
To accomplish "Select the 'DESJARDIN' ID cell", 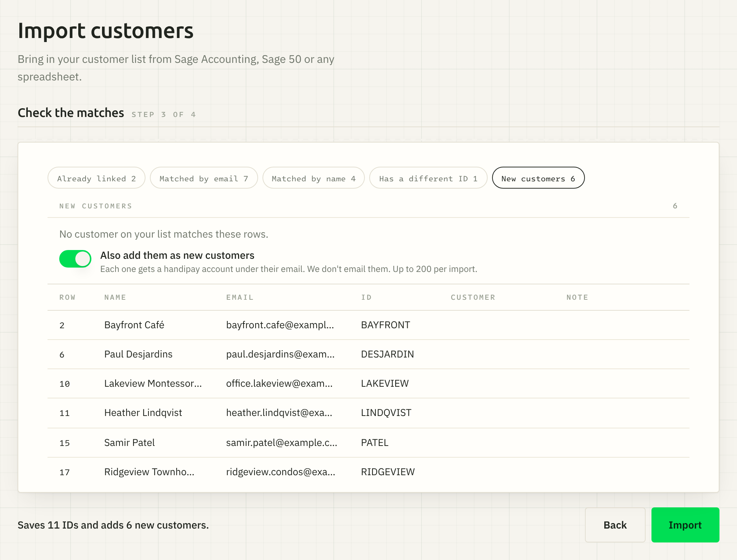I will click(x=388, y=354).
